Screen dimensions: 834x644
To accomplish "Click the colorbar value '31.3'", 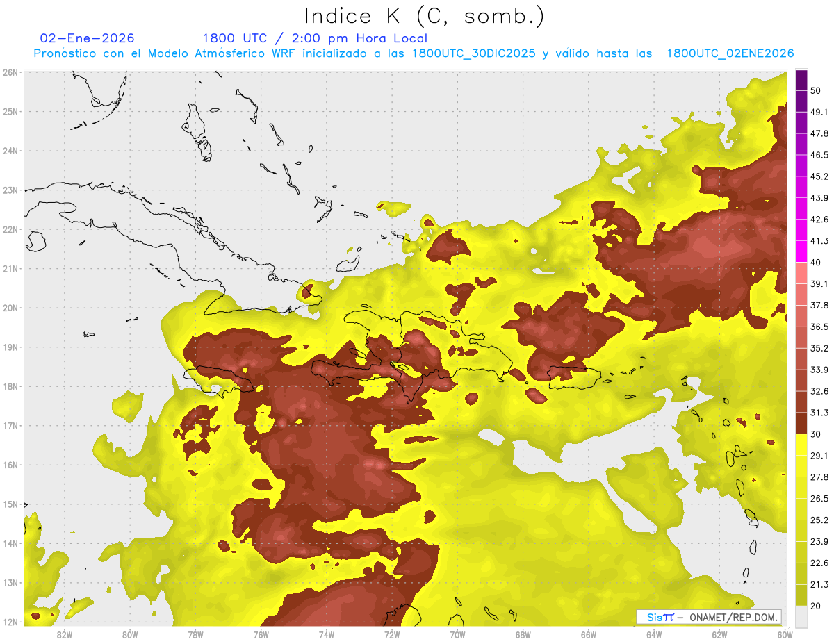I will pyautogui.click(x=819, y=413).
